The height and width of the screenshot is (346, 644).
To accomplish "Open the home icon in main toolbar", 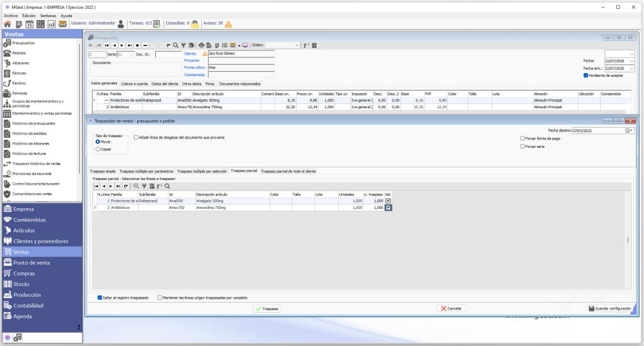I will click(8, 25).
